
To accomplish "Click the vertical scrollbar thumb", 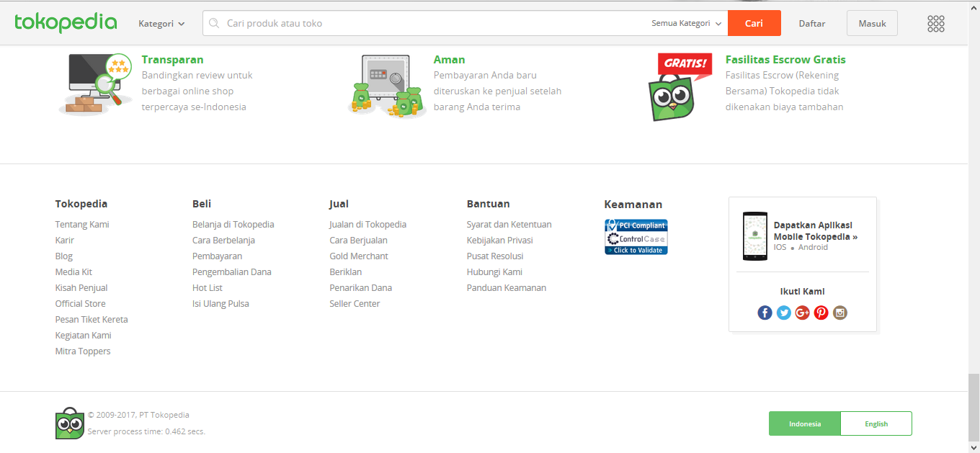I will 974,409.
